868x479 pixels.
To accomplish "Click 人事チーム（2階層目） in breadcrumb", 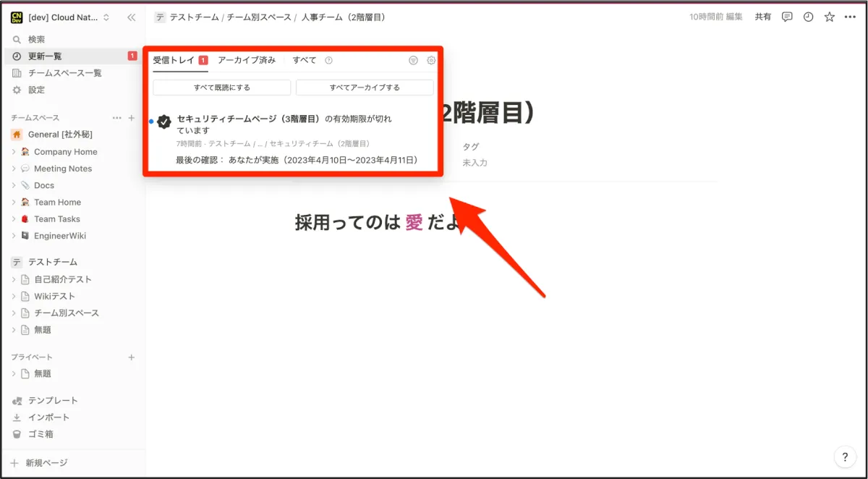I will tap(343, 17).
